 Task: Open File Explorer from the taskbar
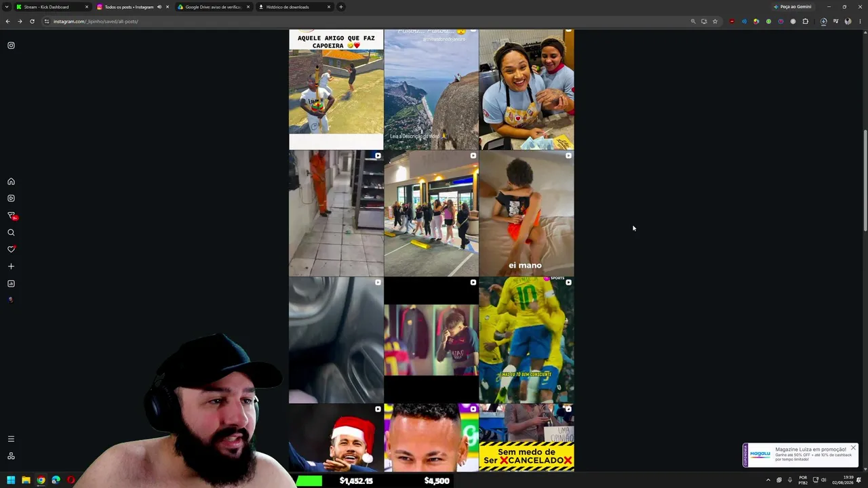coord(26,480)
